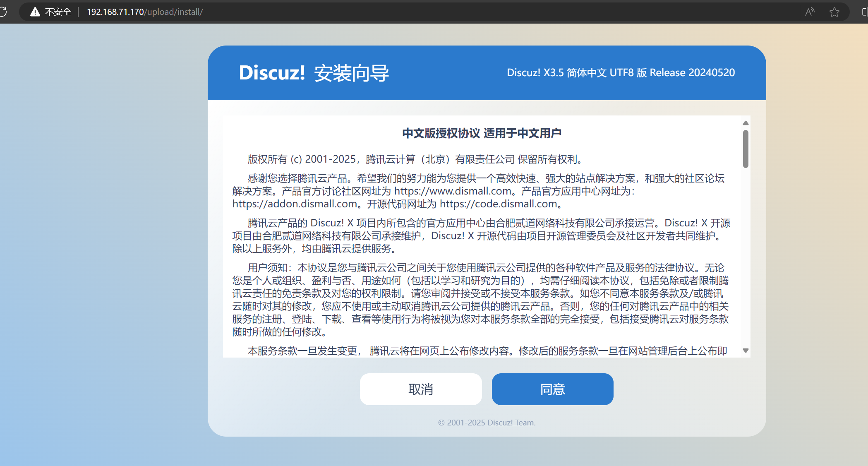Open the Discuz! Team footer link
The image size is (868, 466).
tap(511, 423)
